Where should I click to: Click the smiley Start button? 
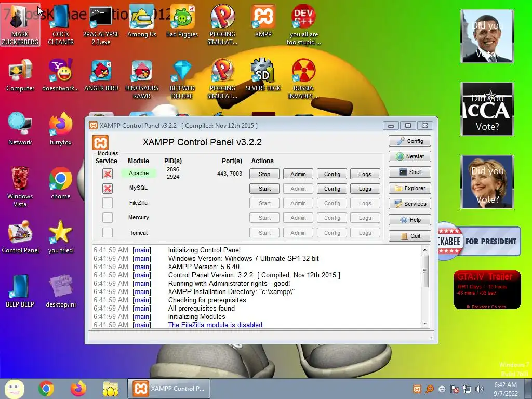tap(14, 389)
